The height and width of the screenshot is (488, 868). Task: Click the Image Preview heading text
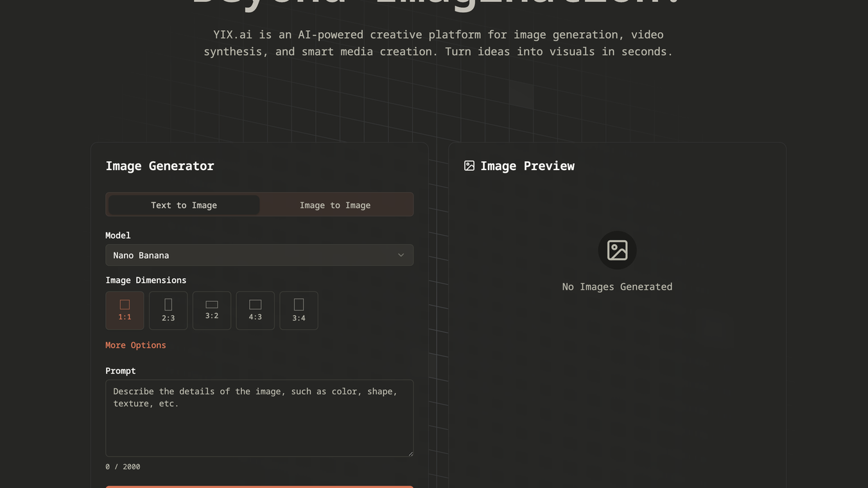[527, 166]
